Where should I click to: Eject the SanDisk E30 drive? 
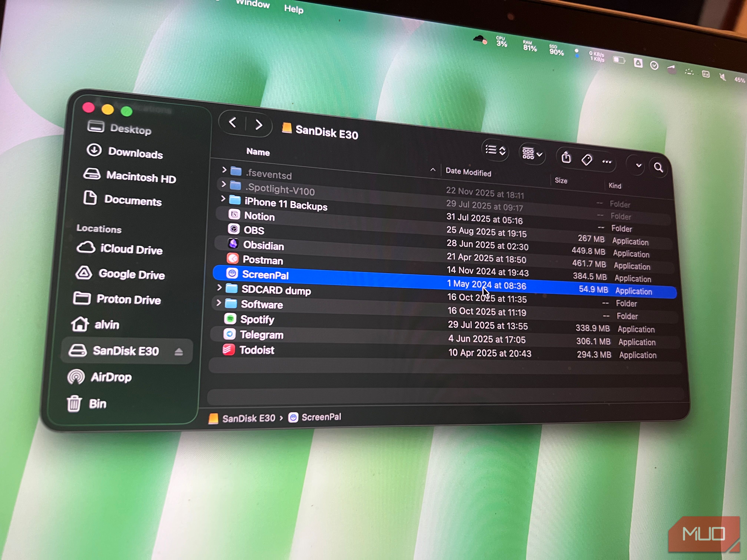179,352
